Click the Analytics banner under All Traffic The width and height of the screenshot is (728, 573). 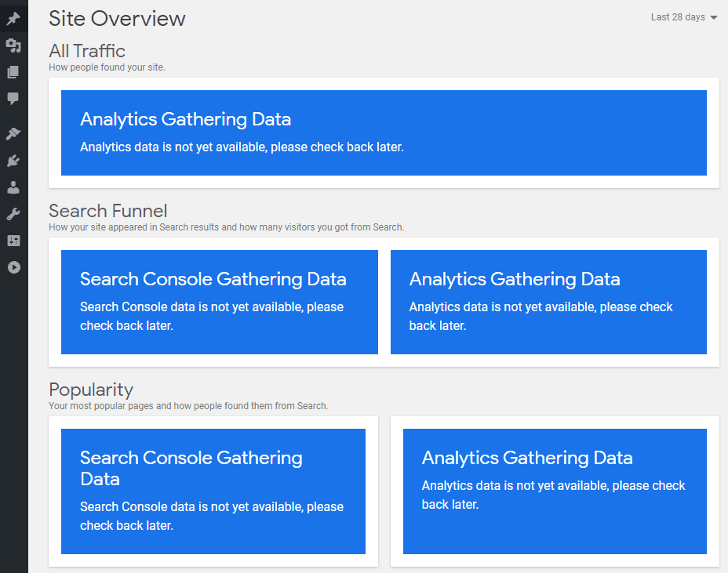pyautogui.click(x=384, y=132)
